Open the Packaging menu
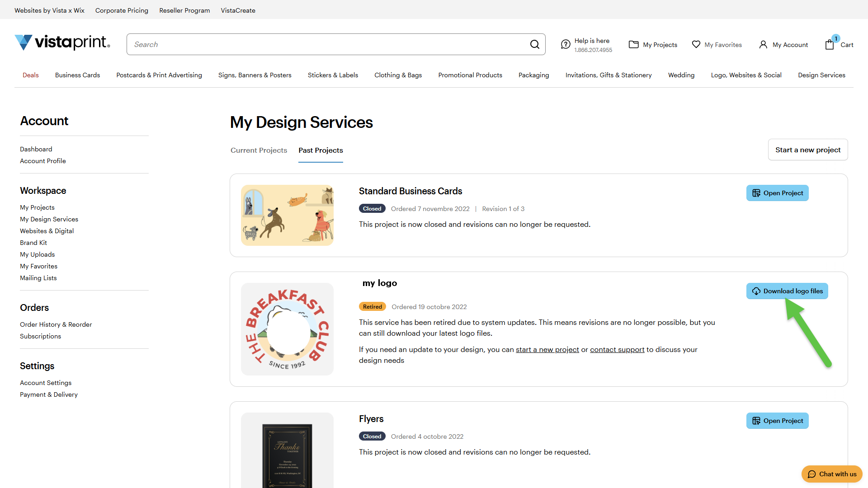The image size is (868, 488). [534, 75]
